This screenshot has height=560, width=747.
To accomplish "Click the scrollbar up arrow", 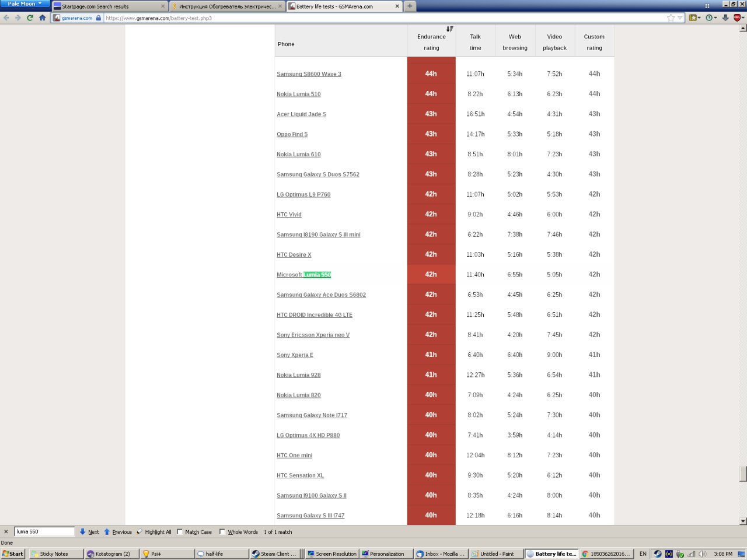I will point(743,28).
